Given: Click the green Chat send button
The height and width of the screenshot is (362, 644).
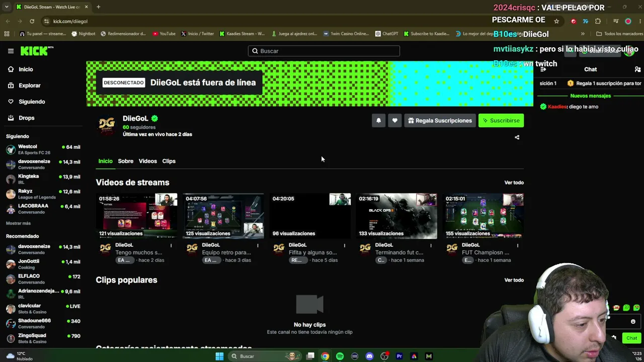Looking at the screenshot, I should coord(631,338).
